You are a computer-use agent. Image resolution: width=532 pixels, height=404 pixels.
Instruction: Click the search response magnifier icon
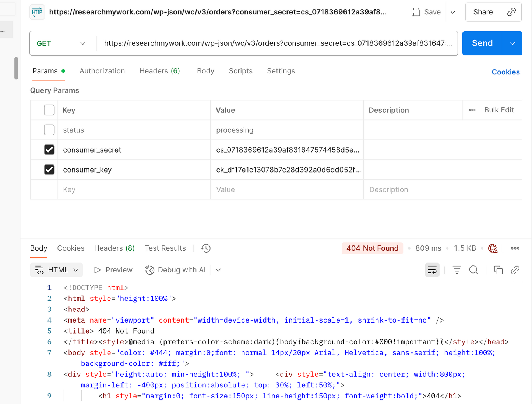[x=474, y=270]
